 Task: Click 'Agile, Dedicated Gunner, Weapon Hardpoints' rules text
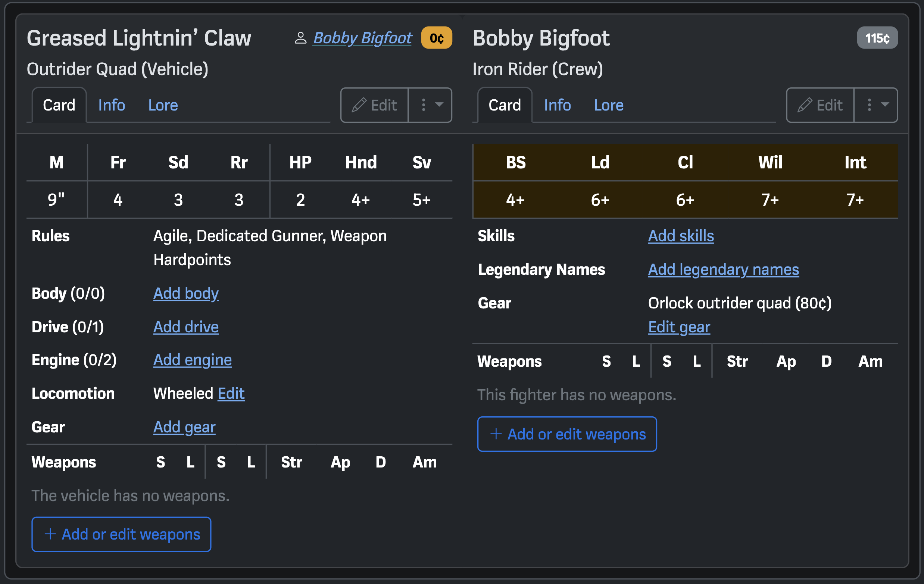[270, 248]
